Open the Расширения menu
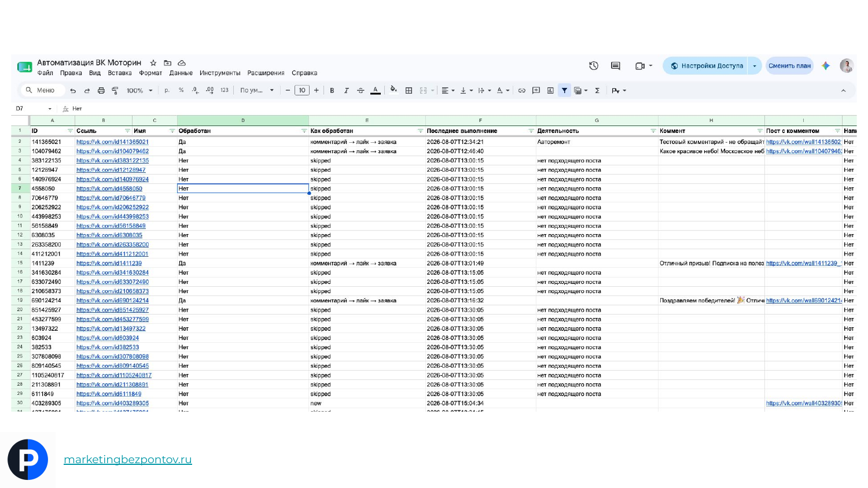 [x=266, y=73]
